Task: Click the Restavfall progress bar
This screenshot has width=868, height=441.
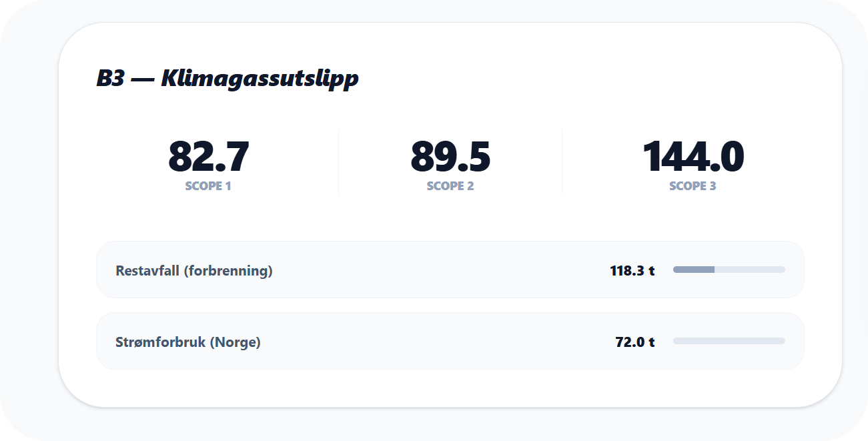Action: tap(729, 270)
